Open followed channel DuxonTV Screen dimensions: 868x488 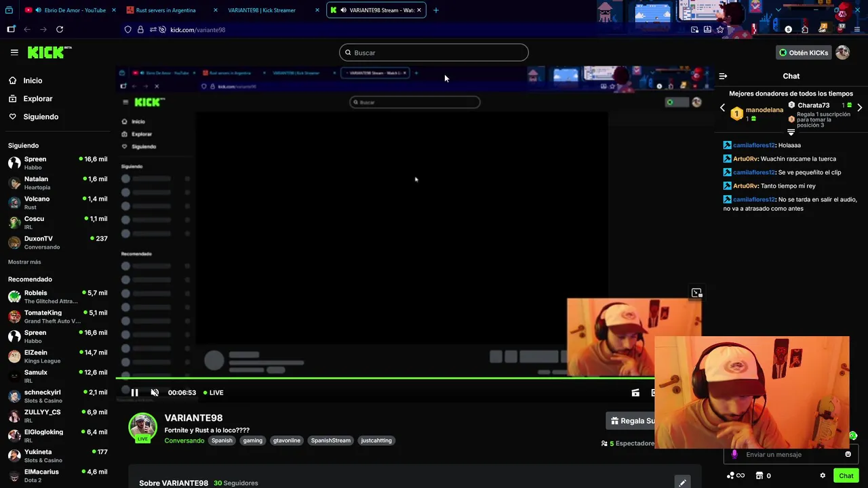click(58, 243)
